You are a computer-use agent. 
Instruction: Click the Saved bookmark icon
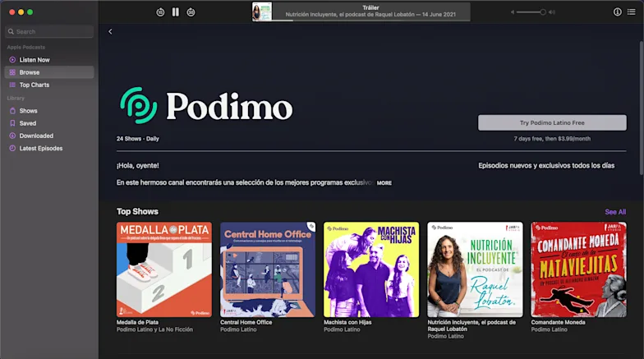coord(12,123)
